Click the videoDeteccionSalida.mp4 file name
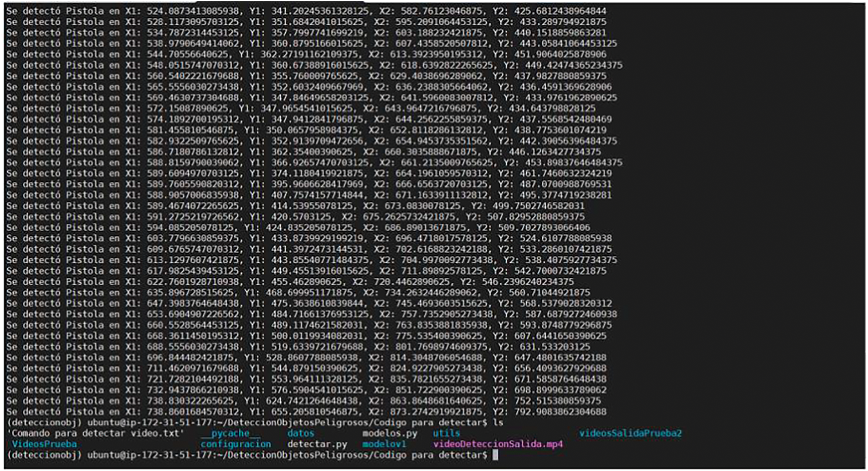The width and height of the screenshot is (868, 471). (498, 444)
